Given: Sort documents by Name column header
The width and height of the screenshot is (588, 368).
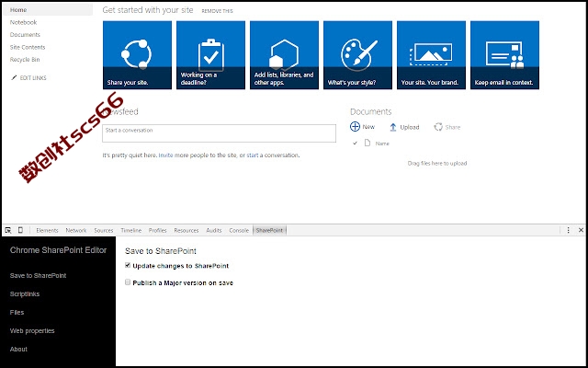Looking at the screenshot, I should (382, 144).
